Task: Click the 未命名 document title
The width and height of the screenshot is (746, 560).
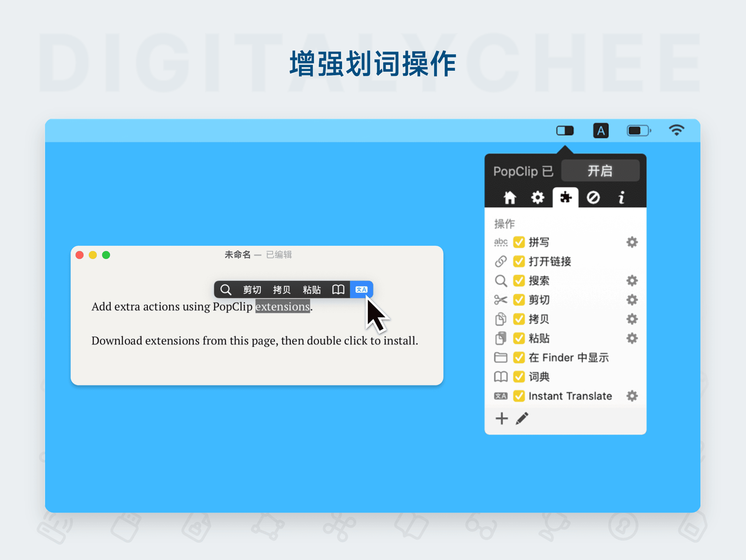Action: coord(238,255)
